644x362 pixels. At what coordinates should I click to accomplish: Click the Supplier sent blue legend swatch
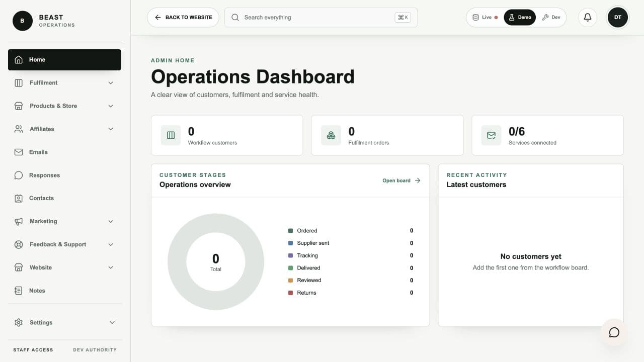pyautogui.click(x=290, y=243)
